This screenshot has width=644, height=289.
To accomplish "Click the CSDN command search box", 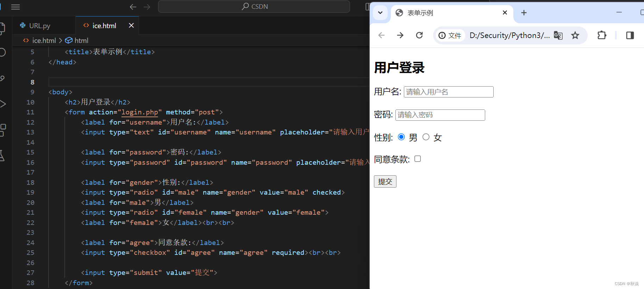I will pos(254,6).
